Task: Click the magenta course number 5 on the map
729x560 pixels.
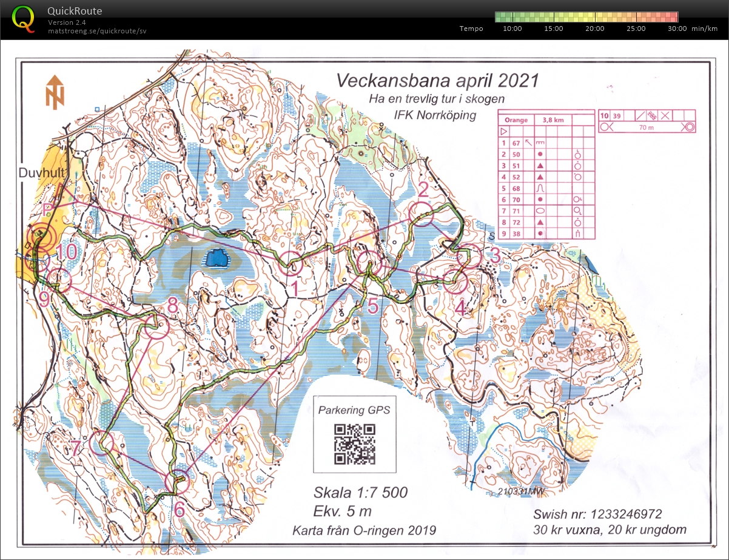Action: pos(373,308)
